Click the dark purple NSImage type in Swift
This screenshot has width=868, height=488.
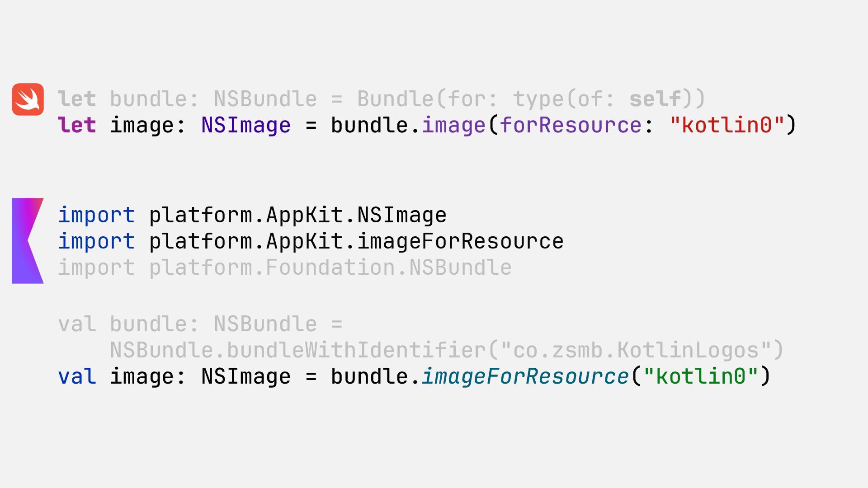point(245,125)
